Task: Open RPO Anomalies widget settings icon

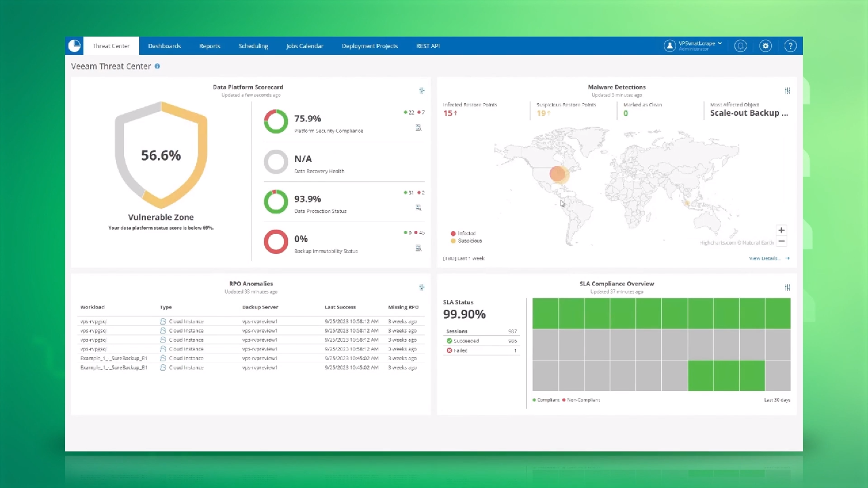Action: pyautogui.click(x=422, y=287)
